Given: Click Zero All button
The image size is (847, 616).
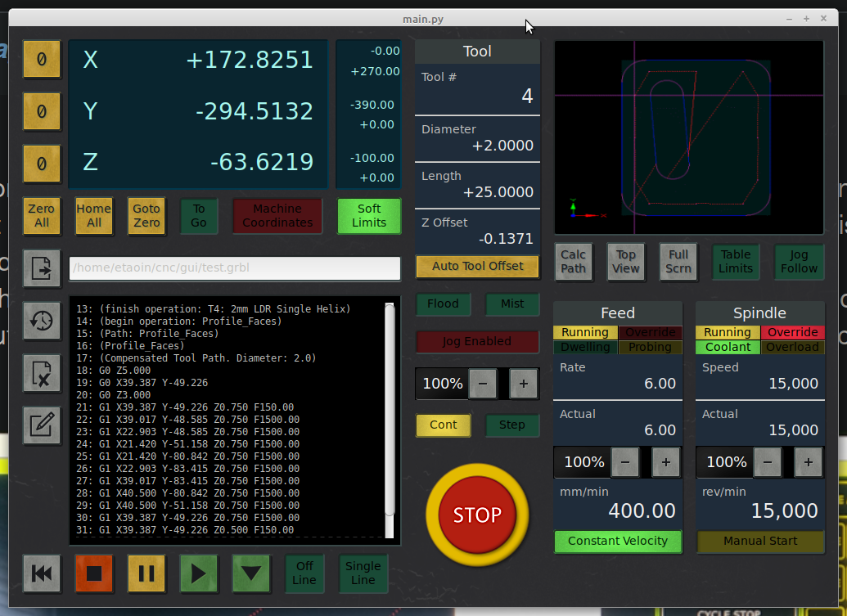Looking at the screenshot, I should [42, 216].
